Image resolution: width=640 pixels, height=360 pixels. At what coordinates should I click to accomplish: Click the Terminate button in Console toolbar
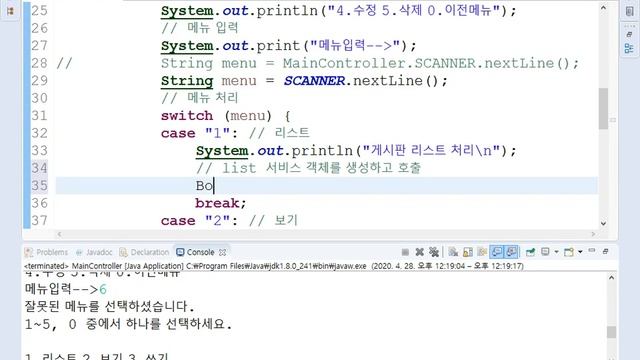[405, 252]
